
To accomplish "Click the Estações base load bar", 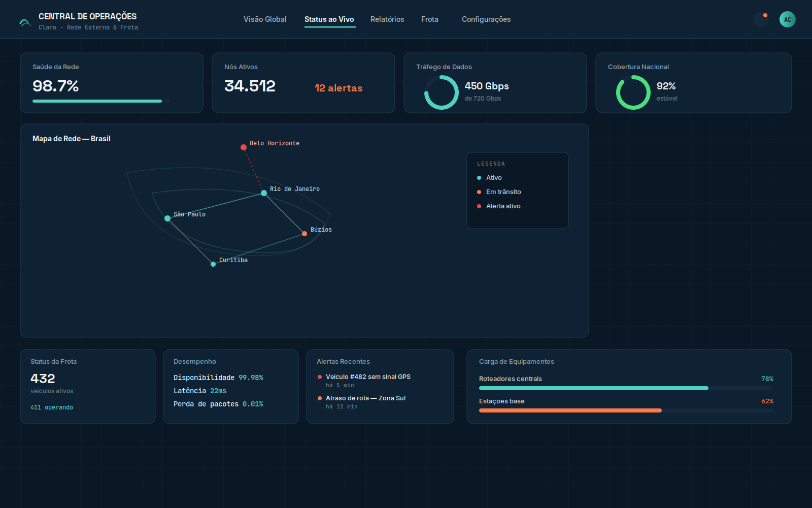I will click(x=626, y=410).
